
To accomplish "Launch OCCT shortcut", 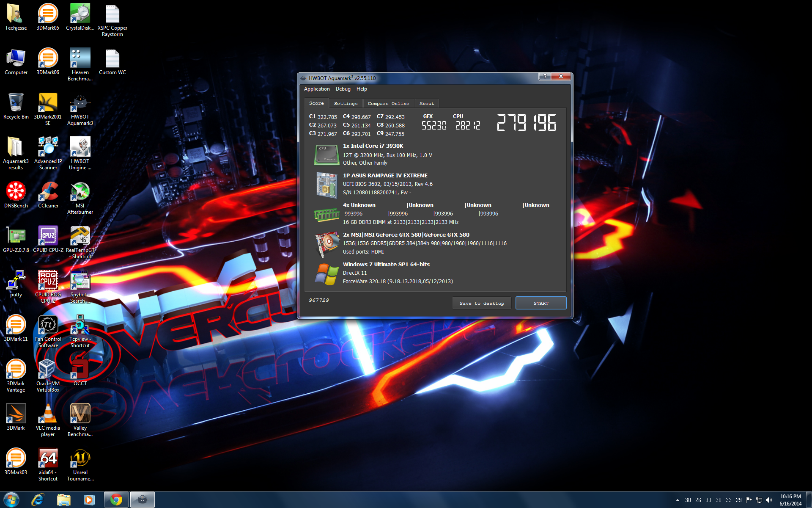I will 80,373.
